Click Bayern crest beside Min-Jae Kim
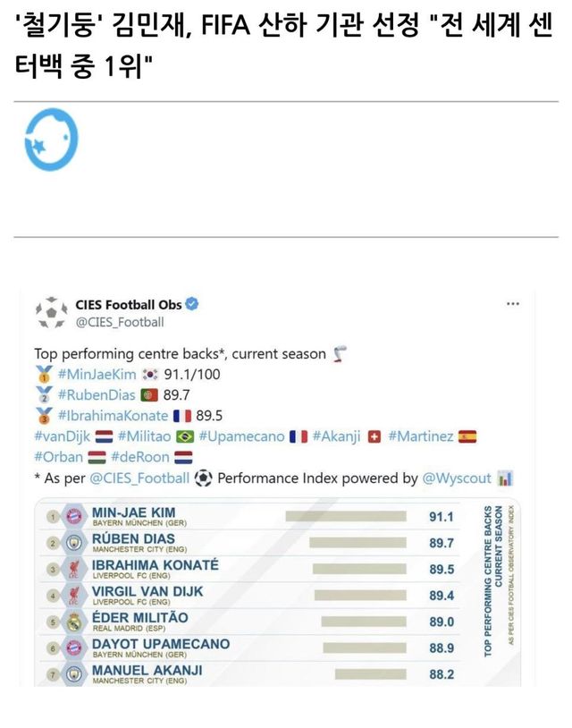The width and height of the screenshot is (572, 728). point(75,516)
